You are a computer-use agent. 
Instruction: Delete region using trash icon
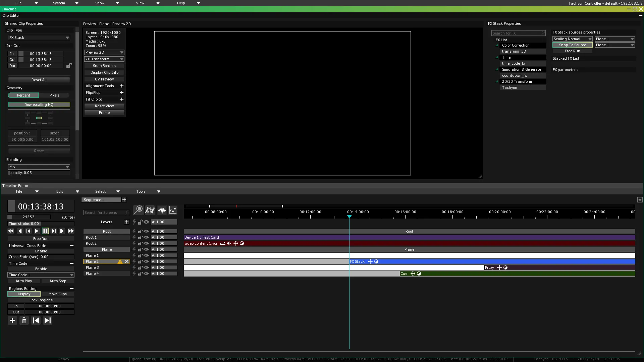pyautogui.click(x=24, y=320)
